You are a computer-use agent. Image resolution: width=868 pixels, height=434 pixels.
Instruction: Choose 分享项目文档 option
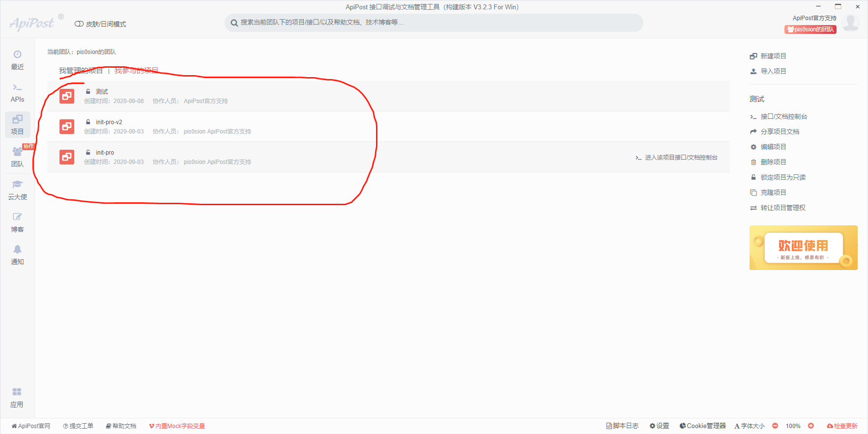[x=775, y=132]
